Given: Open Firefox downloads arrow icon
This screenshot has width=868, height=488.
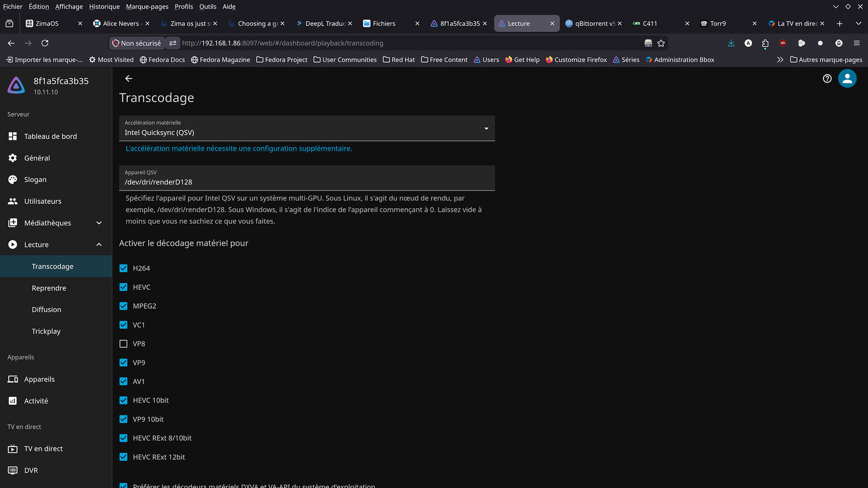Looking at the screenshot, I should 731,43.
